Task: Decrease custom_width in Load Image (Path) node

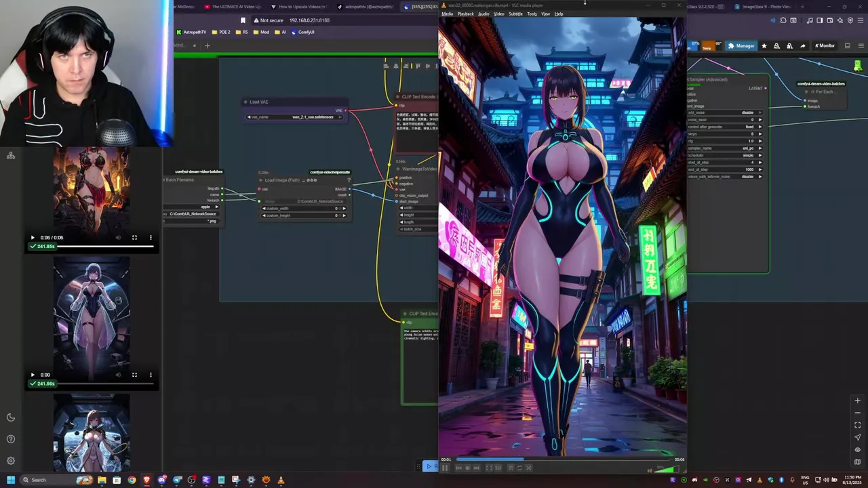Action: pos(265,209)
